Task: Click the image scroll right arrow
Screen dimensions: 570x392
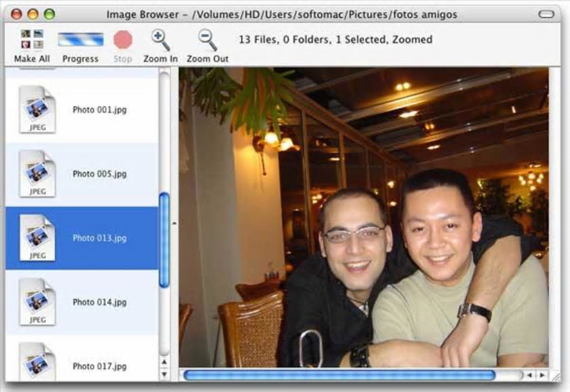Action: (x=542, y=375)
